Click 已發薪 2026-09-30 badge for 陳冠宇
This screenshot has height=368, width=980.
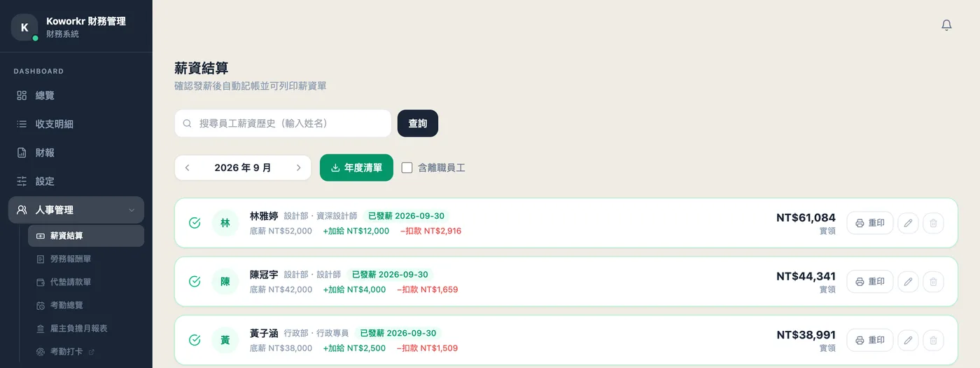point(389,275)
